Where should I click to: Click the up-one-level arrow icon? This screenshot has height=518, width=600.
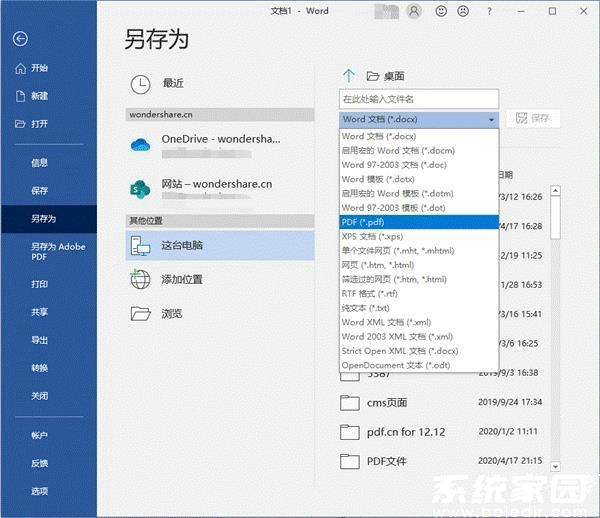click(349, 76)
